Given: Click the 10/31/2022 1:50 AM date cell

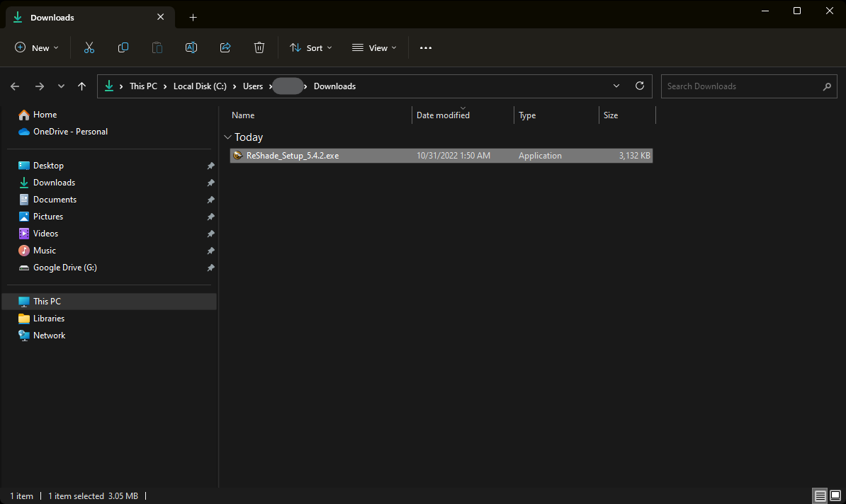Looking at the screenshot, I should pyautogui.click(x=453, y=156).
